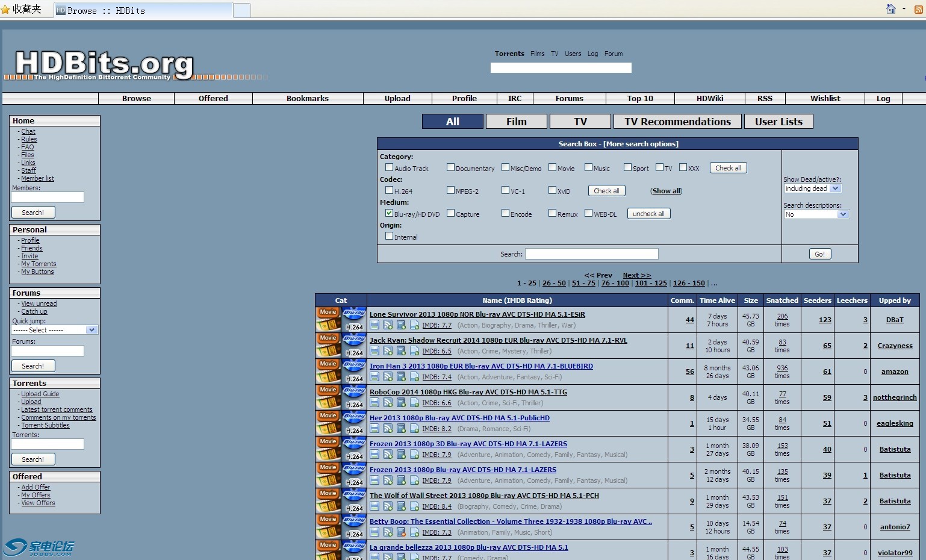Open IMDB: 8.4 rating link
Image resolution: width=926 pixels, height=560 pixels.
tap(437, 506)
